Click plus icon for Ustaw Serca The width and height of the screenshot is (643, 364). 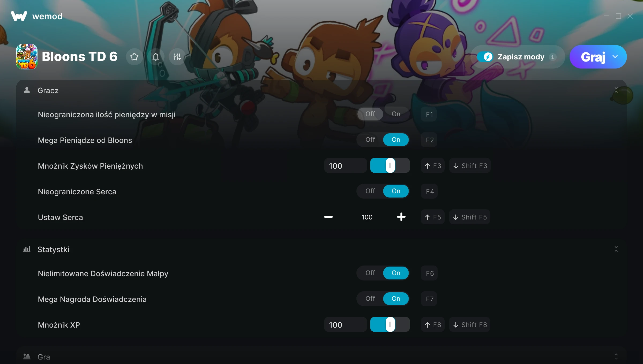pyautogui.click(x=401, y=217)
